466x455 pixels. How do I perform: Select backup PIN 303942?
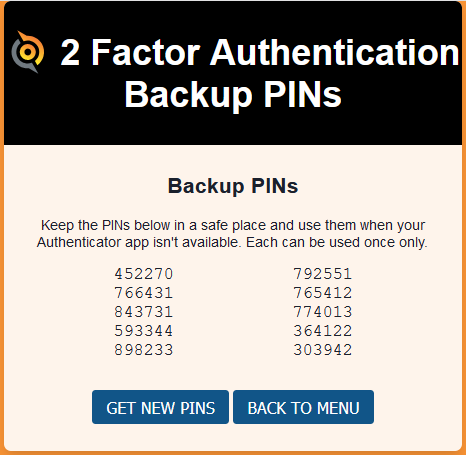click(323, 350)
